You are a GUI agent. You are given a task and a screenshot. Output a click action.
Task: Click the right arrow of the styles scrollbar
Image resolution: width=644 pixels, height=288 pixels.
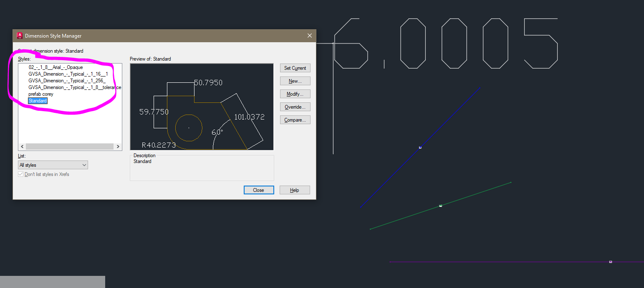click(x=118, y=146)
